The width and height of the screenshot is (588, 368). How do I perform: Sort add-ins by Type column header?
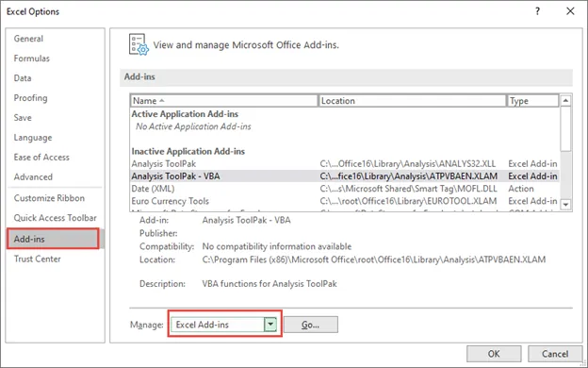(533, 101)
